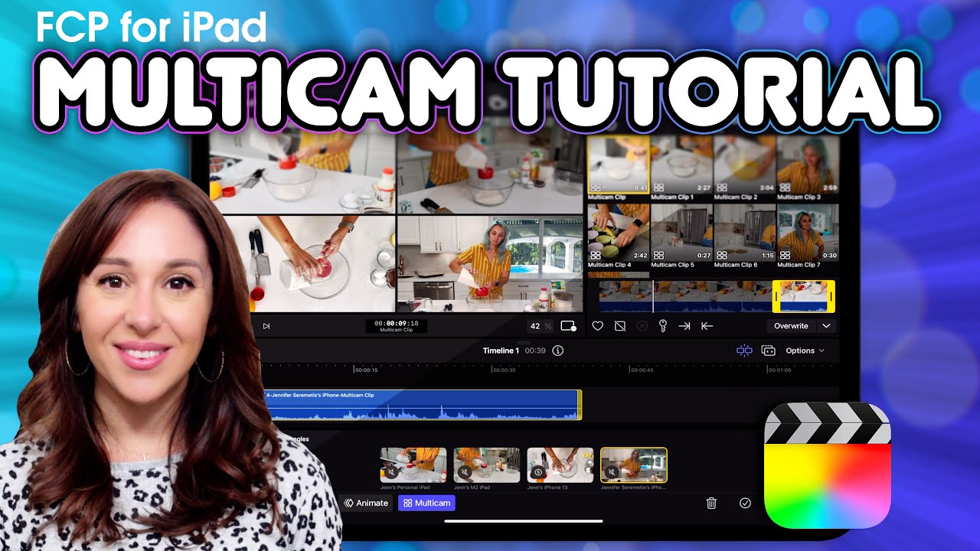
Task: Delete clip with the trash icon
Action: click(711, 503)
